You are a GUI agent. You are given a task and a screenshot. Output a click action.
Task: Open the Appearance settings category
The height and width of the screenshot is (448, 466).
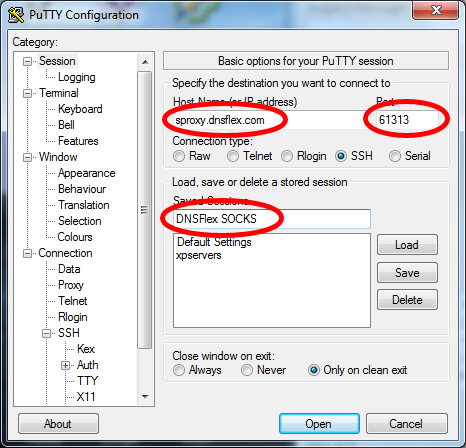click(x=86, y=173)
